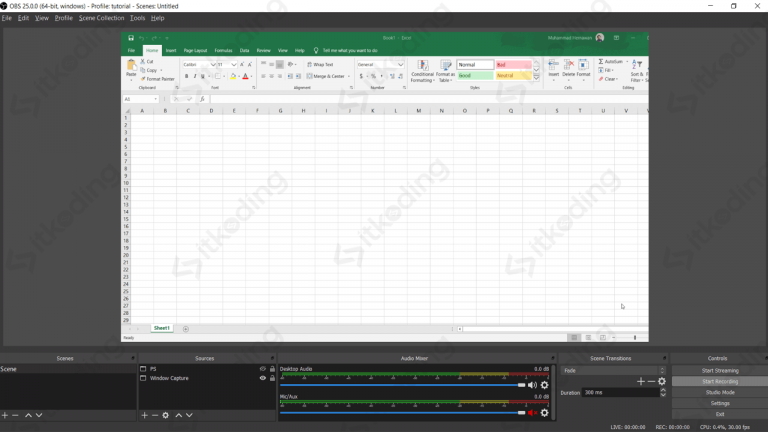This screenshot has height=432, width=768.
Task: Click Start Recording button
Action: (x=719, y=381)
